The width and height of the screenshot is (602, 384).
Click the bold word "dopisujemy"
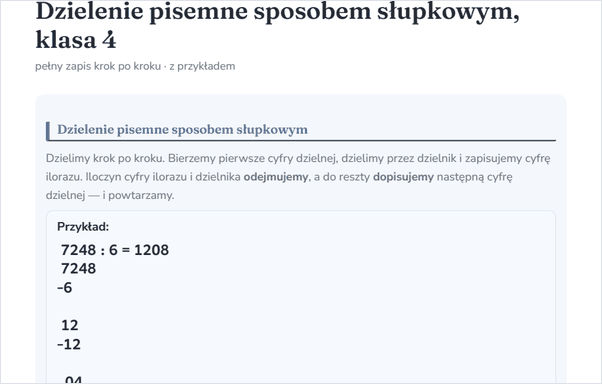point(403,177)
